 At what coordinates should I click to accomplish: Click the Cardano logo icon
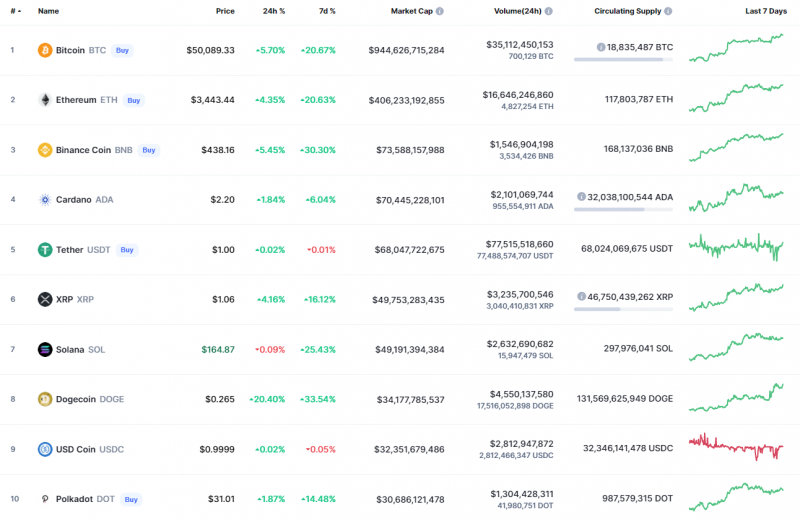[45, 200]
